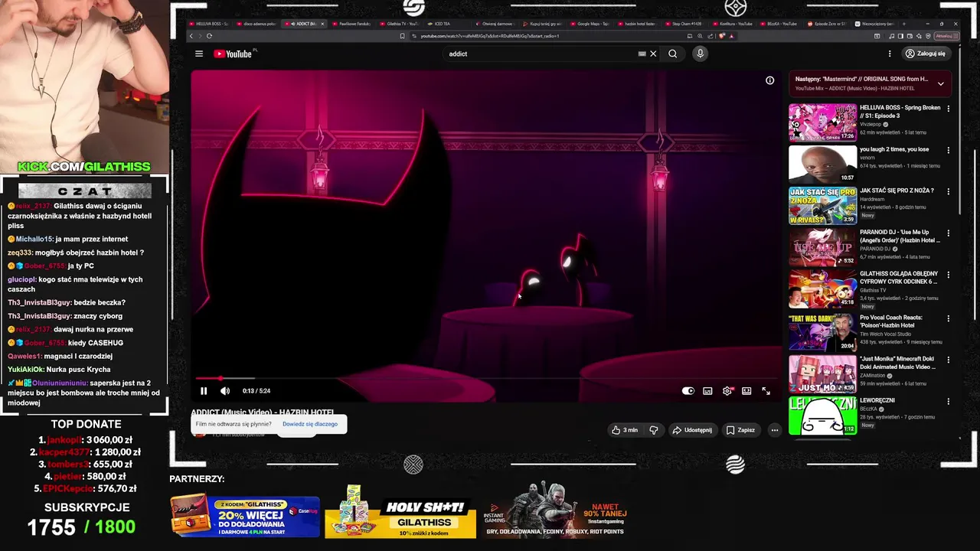Open options for 'Just Monika' video
The height and width of the screenshot is (551, 980).
click(x=948, y=360)
